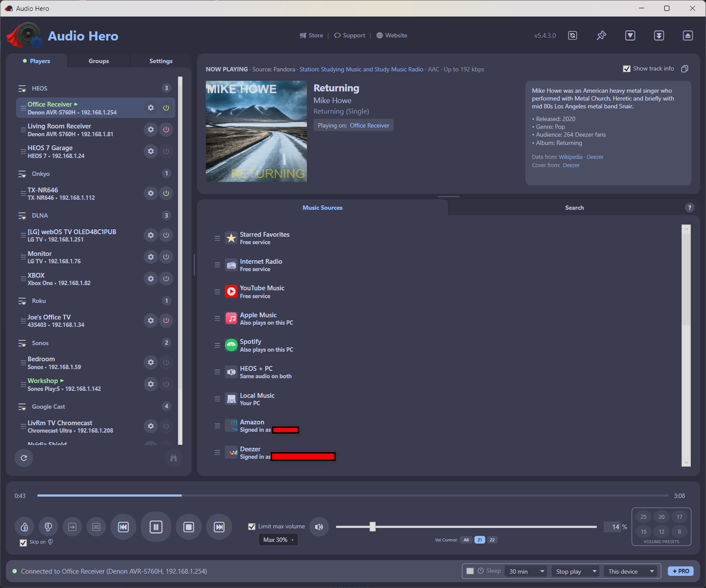This screenshot has width=706, height=588.
Task: Adjust the volume slider handle
Action: 373,527
